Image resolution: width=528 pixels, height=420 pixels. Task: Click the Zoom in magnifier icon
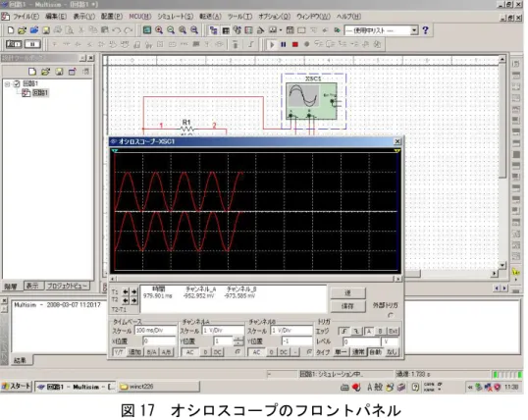click(159, 30)
